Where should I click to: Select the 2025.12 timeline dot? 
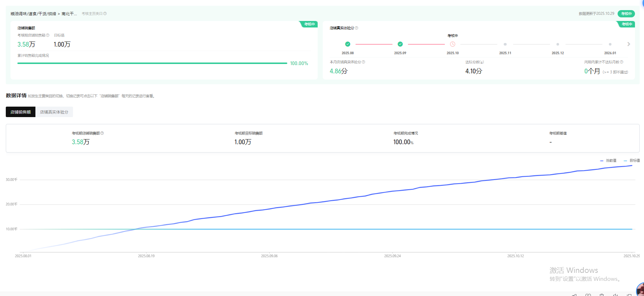558,44
